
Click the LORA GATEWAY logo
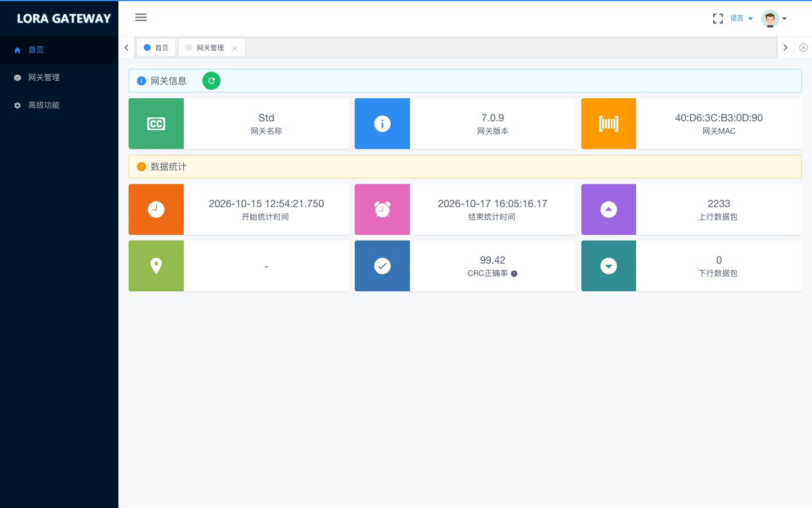tap(64, 19)
